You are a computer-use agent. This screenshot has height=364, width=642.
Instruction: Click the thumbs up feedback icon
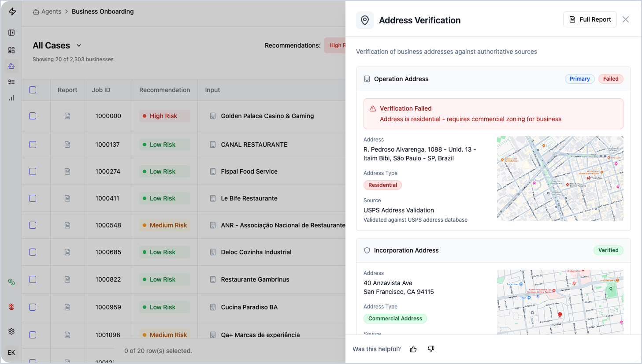(413, 349)
